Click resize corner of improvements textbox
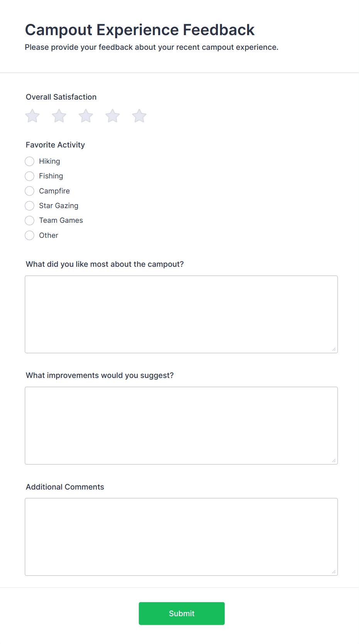Screen dimensions: 359x644 coord(334,461)
